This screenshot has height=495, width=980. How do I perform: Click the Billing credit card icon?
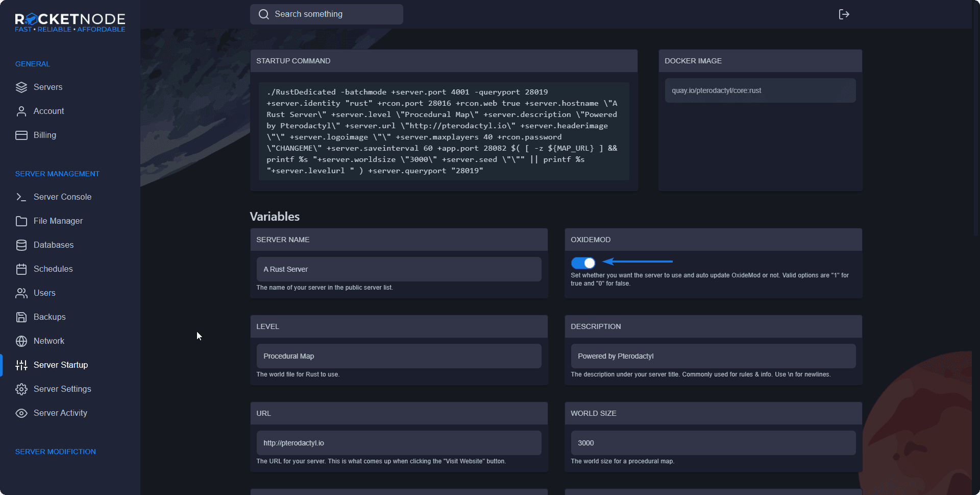(x=21, y=135)
